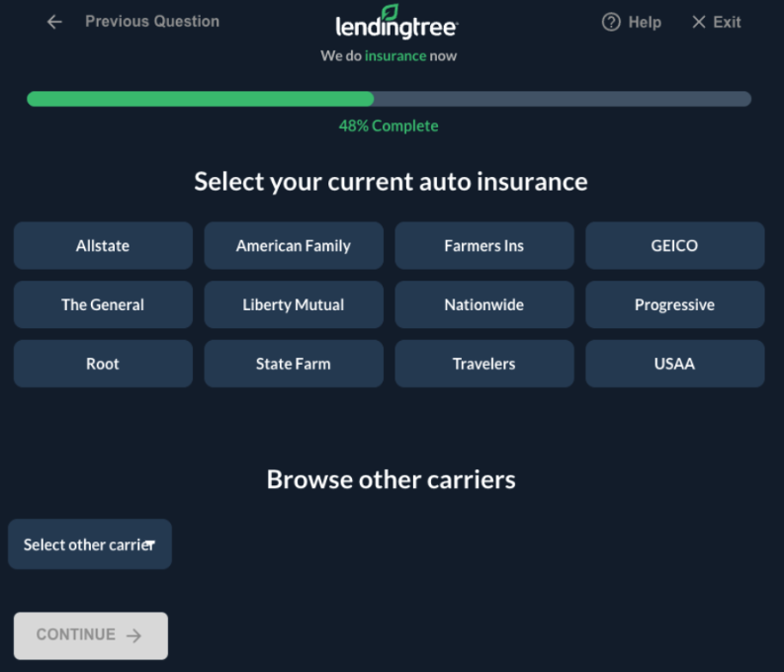The image size is (784, 672).
Task: Select Liberty Mutual carrier
Action: click(x=294, y=304)
